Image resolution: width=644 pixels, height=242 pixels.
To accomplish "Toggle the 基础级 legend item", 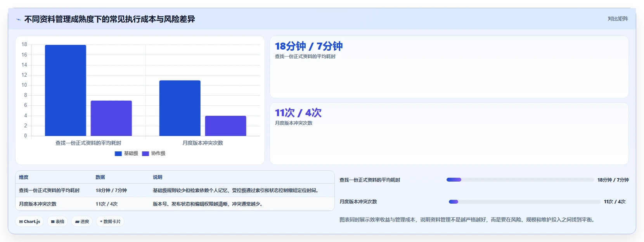I will [x=126, y=153].
